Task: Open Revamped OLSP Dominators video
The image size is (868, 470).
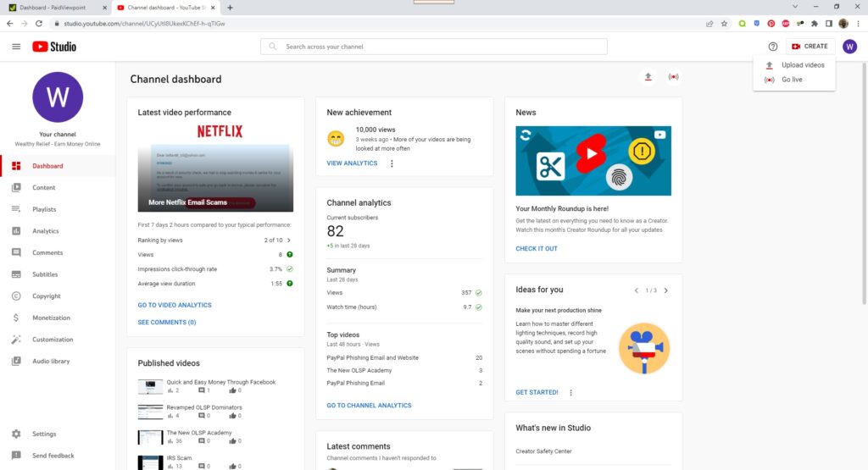Action: point(203,407)
